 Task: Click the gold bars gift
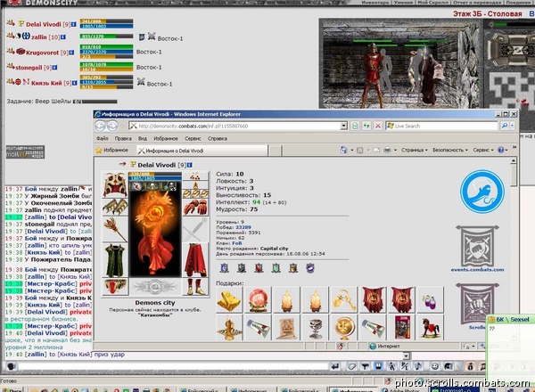point(229,300)
